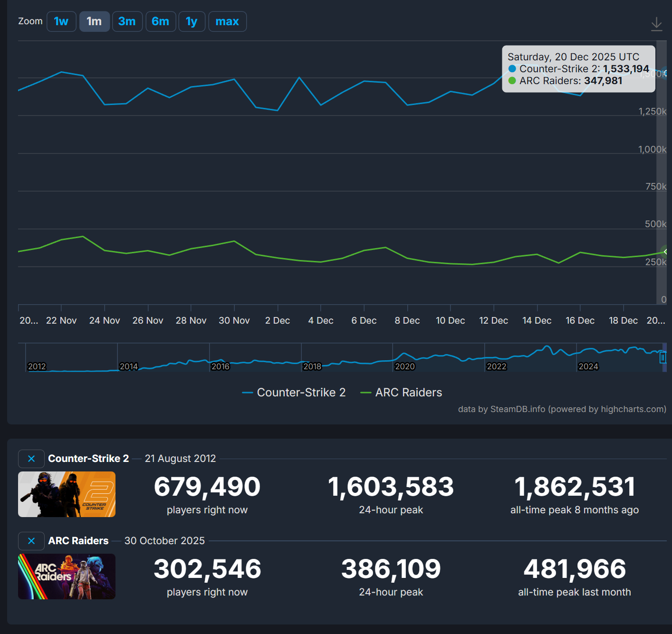
Task: Click 'all-time peak 8 months ago' caption
Action: pyautogui.click(x=575, y=510)
